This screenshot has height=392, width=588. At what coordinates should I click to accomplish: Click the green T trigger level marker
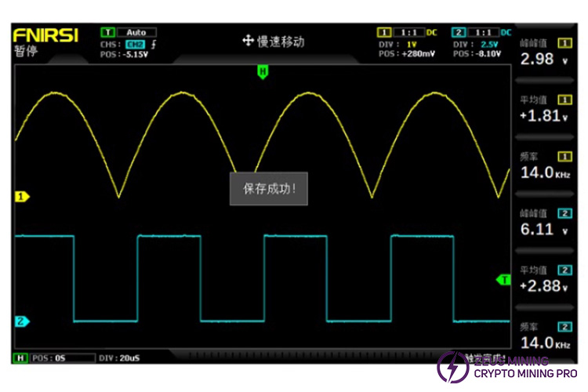tap(504, 279)
